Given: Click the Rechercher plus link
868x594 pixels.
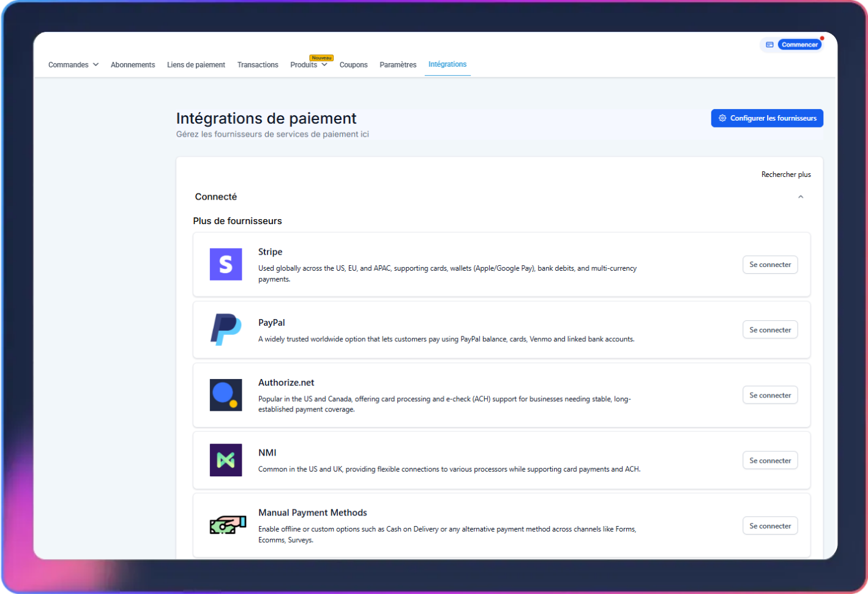Looking at the screenshot, I should 785,175.
